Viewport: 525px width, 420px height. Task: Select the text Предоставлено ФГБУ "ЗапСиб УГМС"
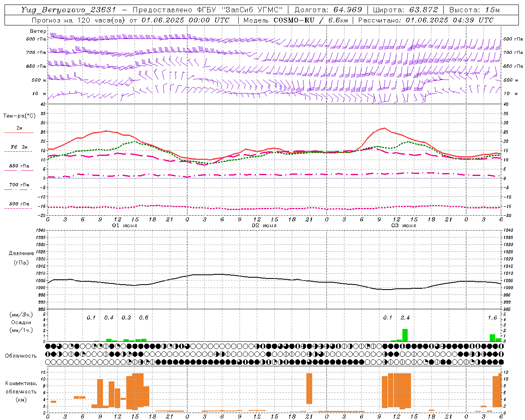[208, 10]
